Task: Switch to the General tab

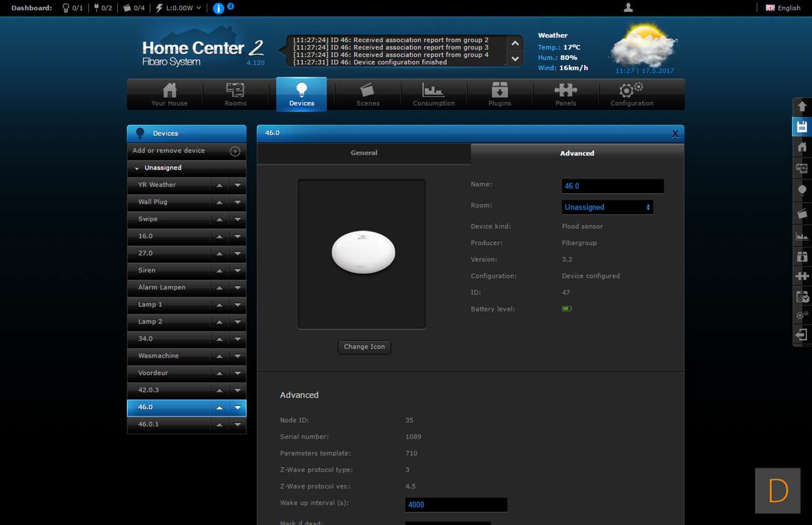Action: (x=364, y=153)
